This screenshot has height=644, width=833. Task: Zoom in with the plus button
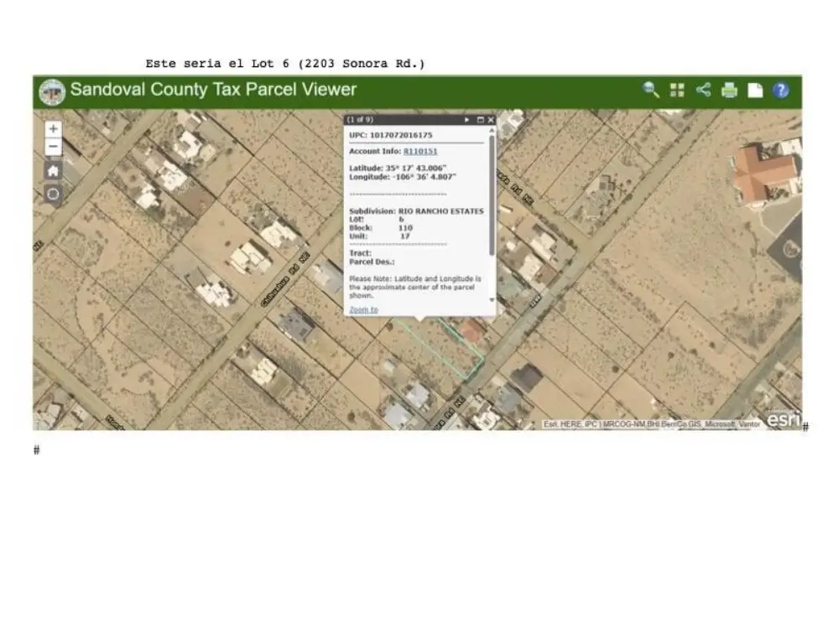click(x=53, y=129)
